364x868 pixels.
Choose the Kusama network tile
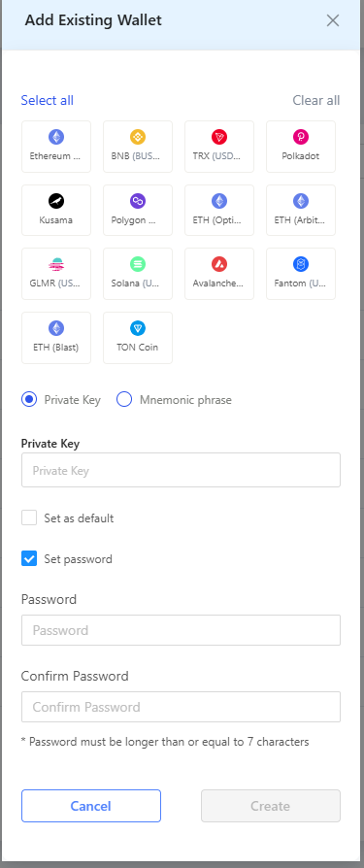pos(56,211)
